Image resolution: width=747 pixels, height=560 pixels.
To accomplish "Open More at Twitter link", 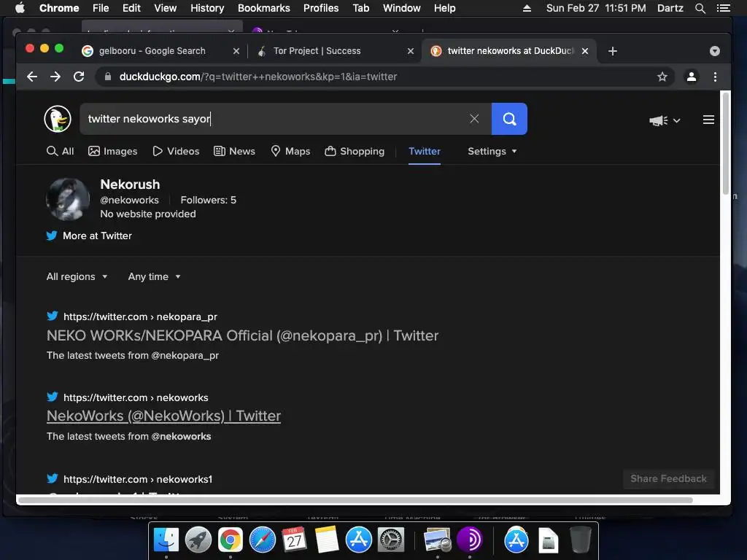I will tap(89, 236).
